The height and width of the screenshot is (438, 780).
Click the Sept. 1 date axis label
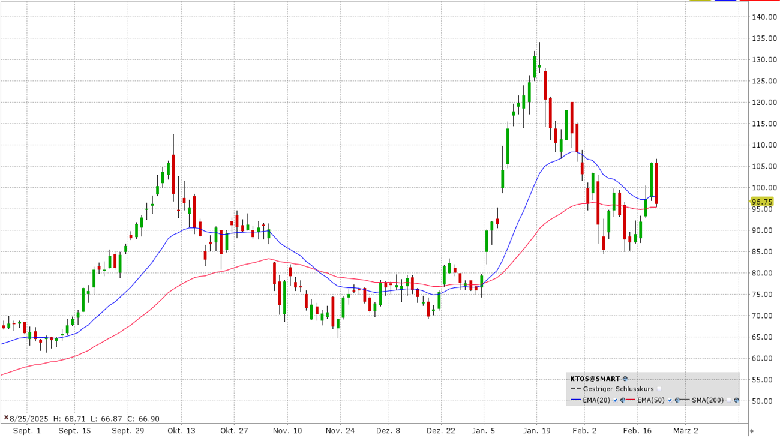pos(27,431)
